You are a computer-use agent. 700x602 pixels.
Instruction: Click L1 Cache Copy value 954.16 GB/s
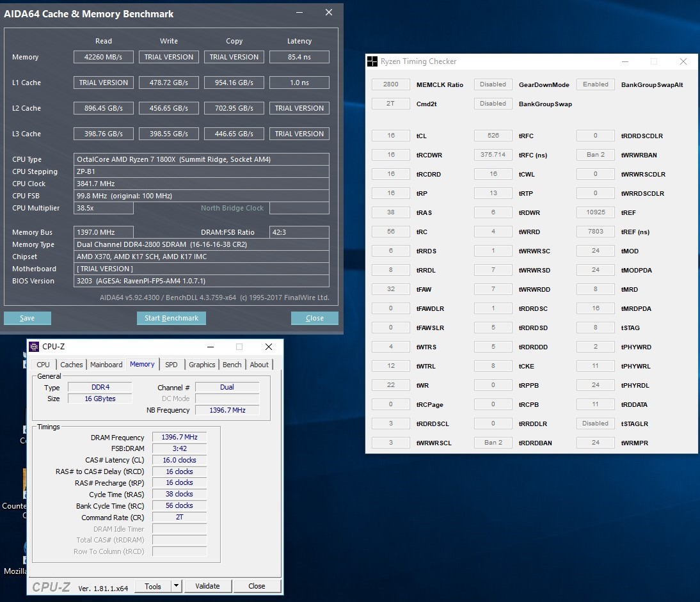point(234,83)
